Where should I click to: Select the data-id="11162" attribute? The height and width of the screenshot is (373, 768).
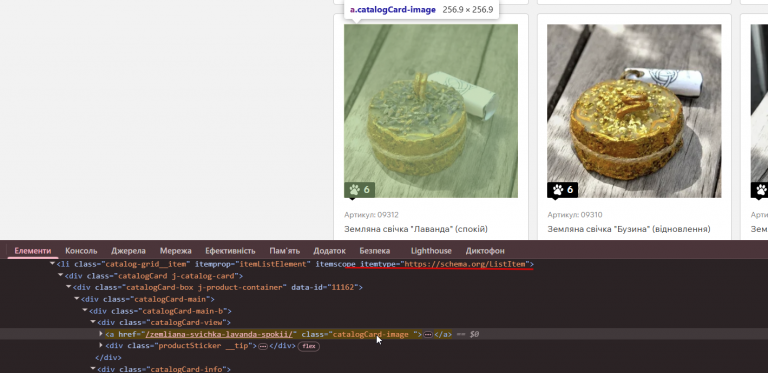(x=324, y=287)
